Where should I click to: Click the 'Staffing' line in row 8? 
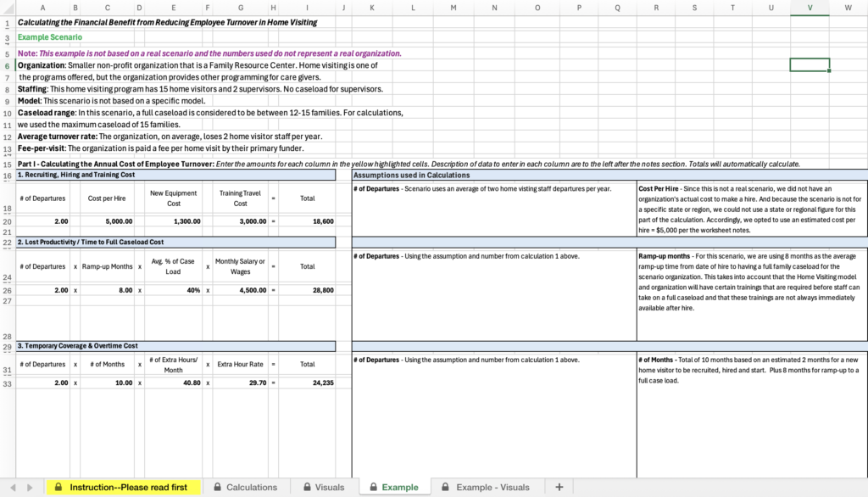click(200, 89)
